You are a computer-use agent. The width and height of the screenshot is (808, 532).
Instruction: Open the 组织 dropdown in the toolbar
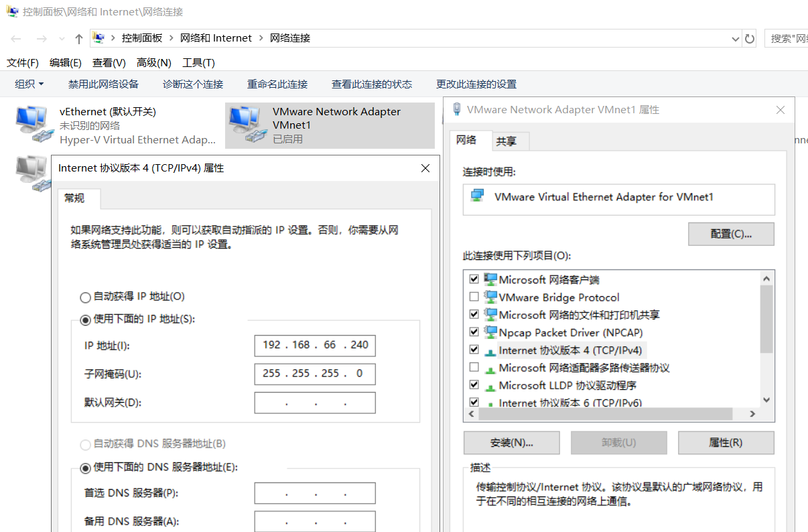pos(29,84)
